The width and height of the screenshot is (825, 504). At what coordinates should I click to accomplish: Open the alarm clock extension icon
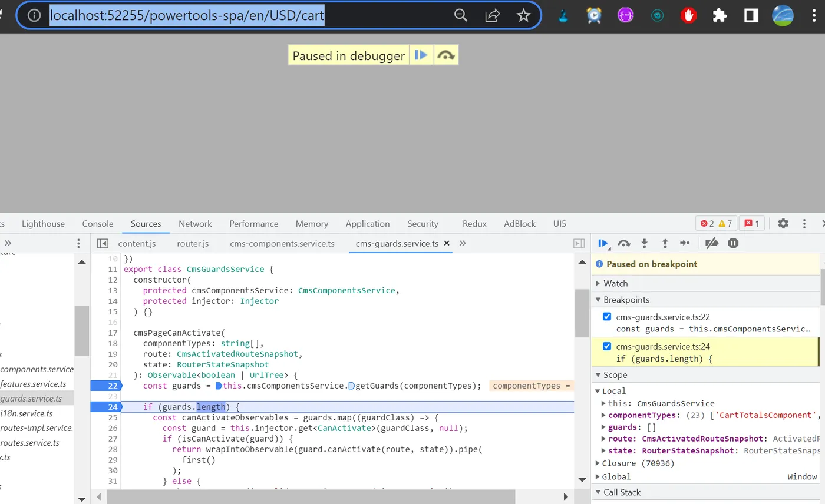[594, 15]
